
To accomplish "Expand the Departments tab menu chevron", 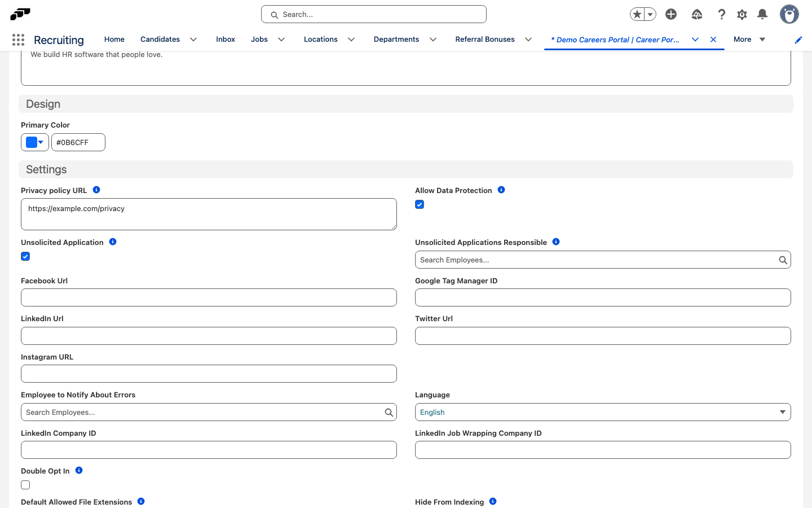I will [x=433, y=40].
